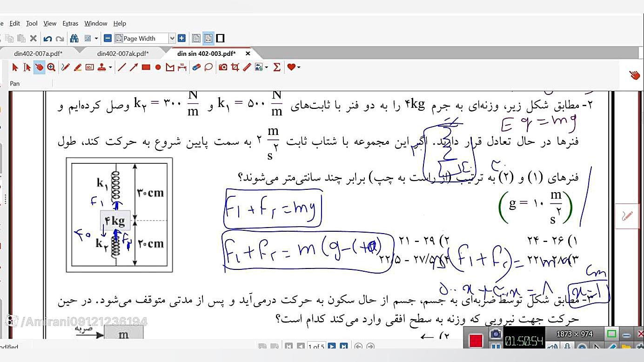Viewport: 644px width, 362px height.
Task: Select the Stamp tool
Action: 101,67
